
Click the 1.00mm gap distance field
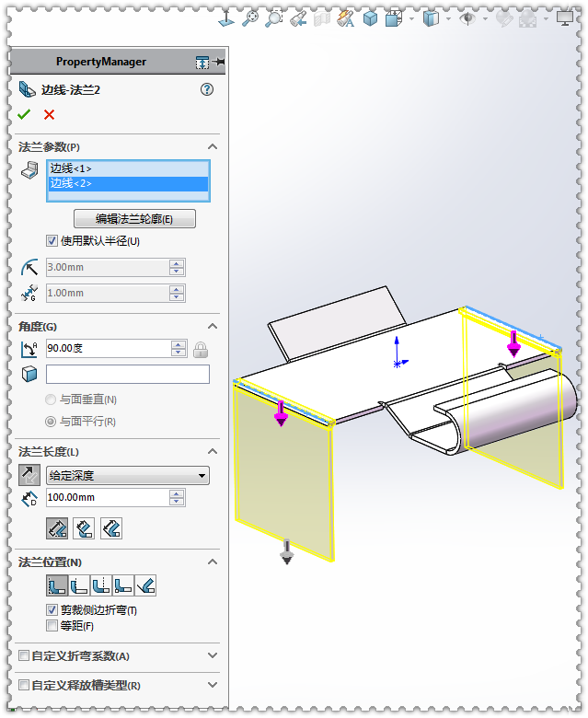(x=108, y=293)
